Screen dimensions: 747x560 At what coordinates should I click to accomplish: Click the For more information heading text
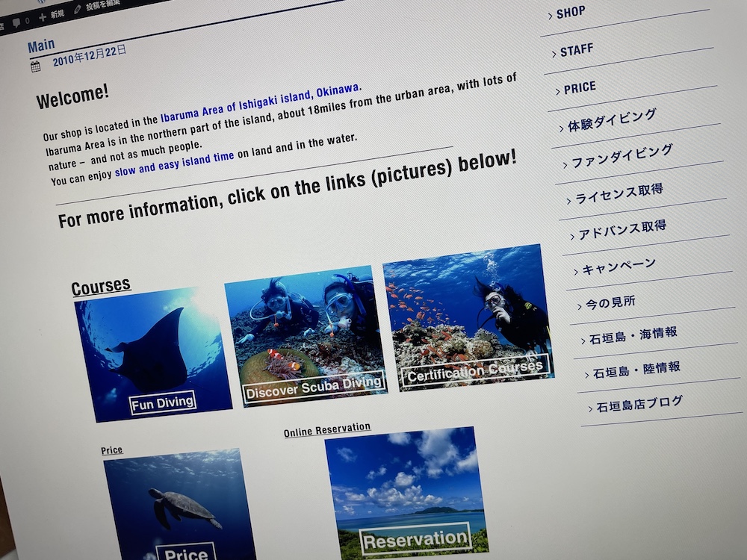[288, 189]
